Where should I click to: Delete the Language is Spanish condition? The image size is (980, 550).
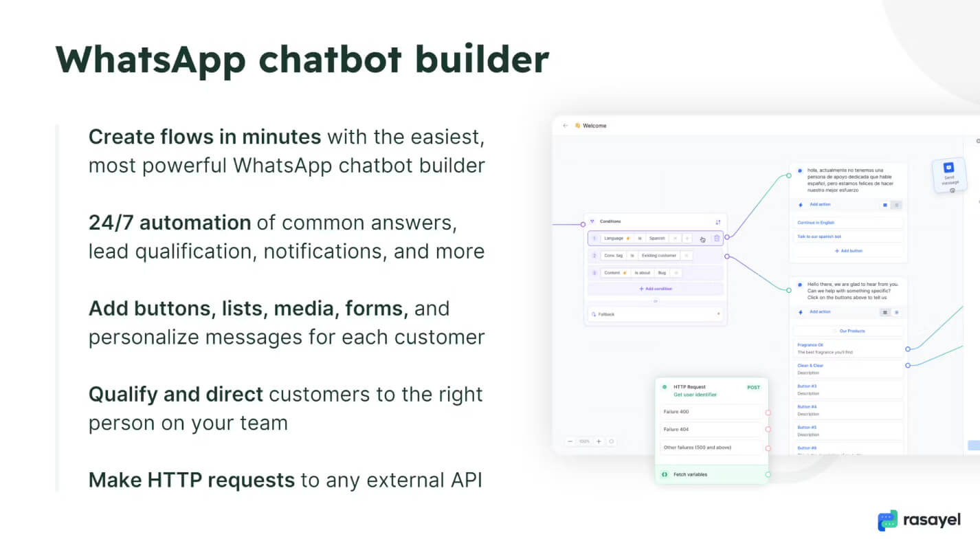716,239
